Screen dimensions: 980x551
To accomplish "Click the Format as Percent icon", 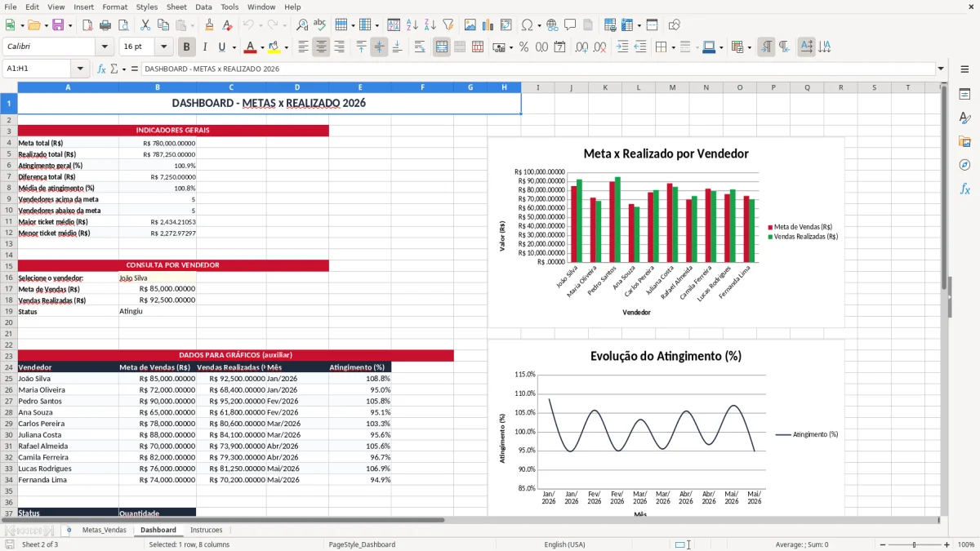I will [x=523, y=47].
